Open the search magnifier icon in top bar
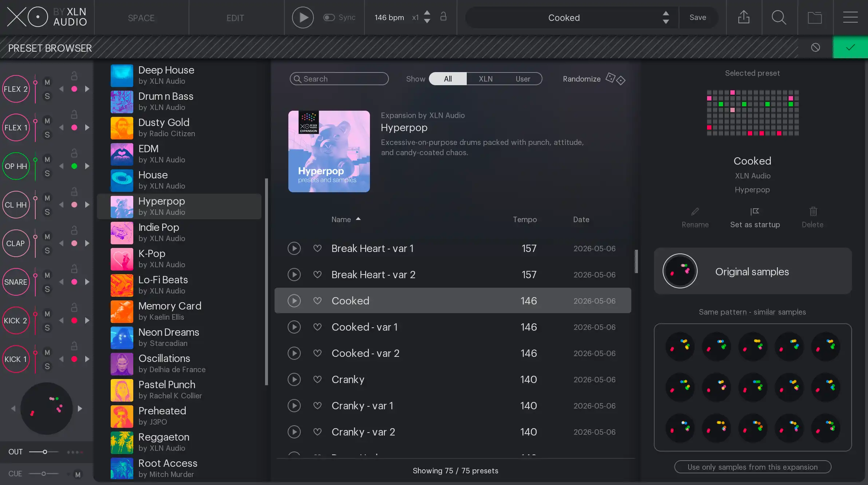The image size is (868, 485). (779, 17)
